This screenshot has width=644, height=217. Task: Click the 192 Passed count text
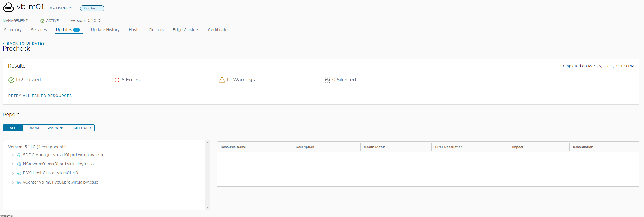click(28, 80)
